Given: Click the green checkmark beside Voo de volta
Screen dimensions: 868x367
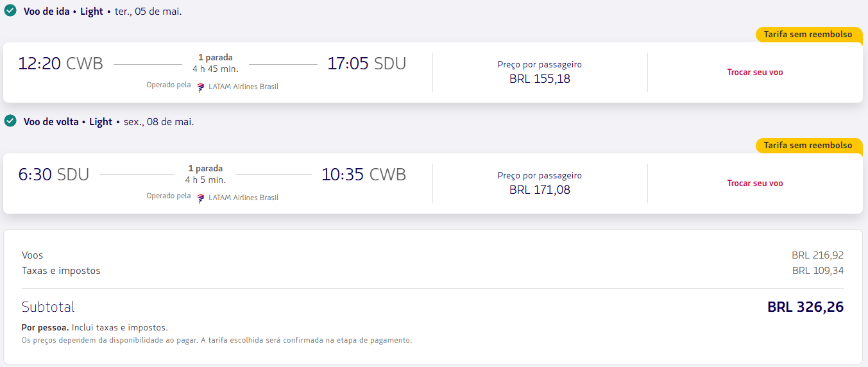Looking at the screenshot, I should point(10,121).
